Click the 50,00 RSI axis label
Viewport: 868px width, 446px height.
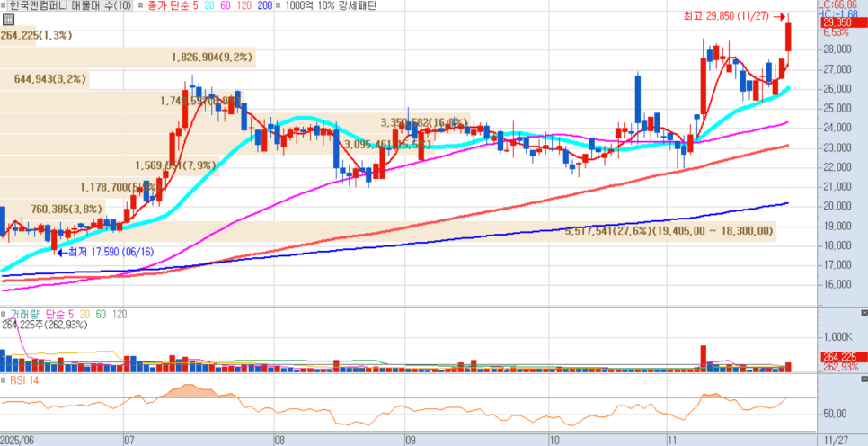point(836,414)
